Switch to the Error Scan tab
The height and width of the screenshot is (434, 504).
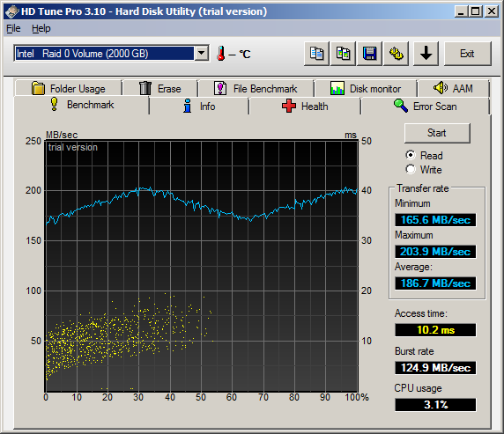(x=425, y=107)
